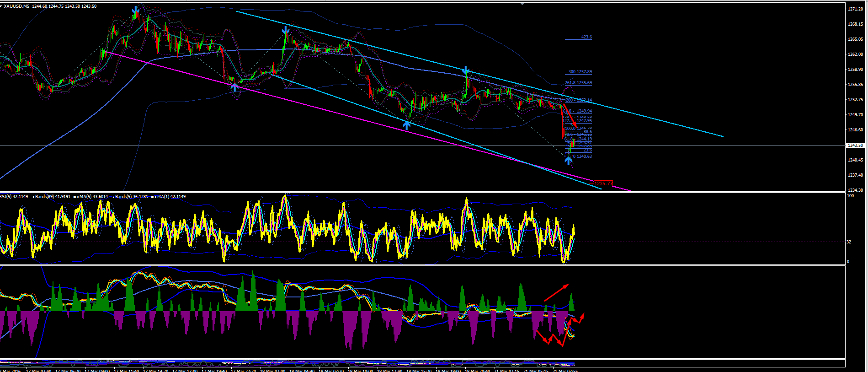
Task: Click the RSI(5) 42.1149 indicator label
Action: (x=13, y=197)
